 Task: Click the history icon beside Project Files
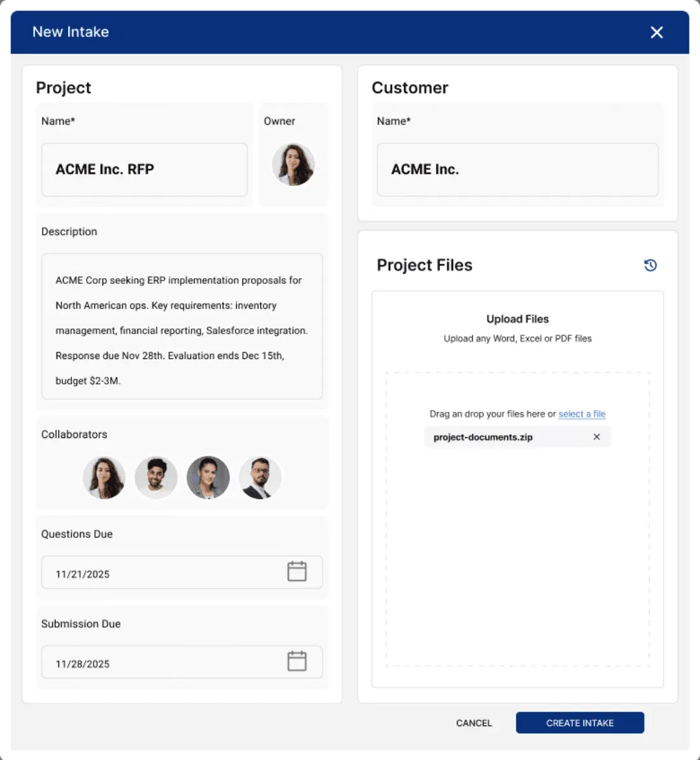tap(650, 265)
